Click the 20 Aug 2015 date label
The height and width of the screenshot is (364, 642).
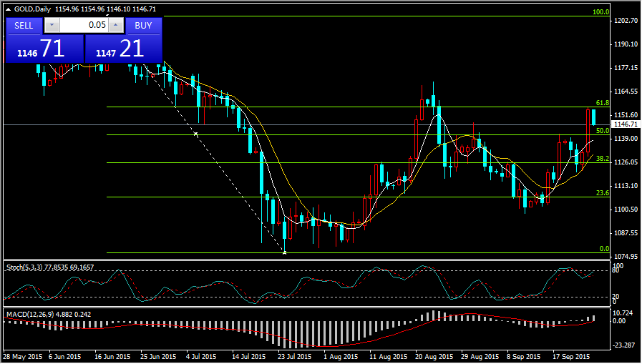coord(434,357)
